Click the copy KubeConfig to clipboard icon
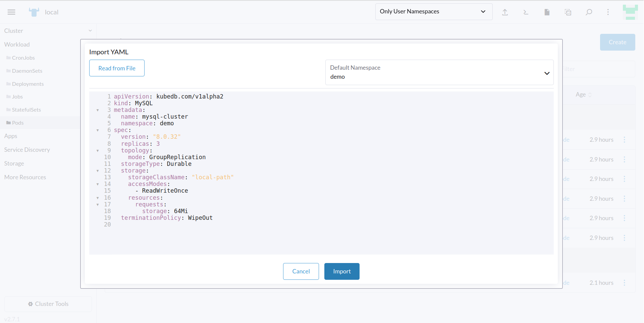Viewport: 644px width, 323px height. (568, 12)
